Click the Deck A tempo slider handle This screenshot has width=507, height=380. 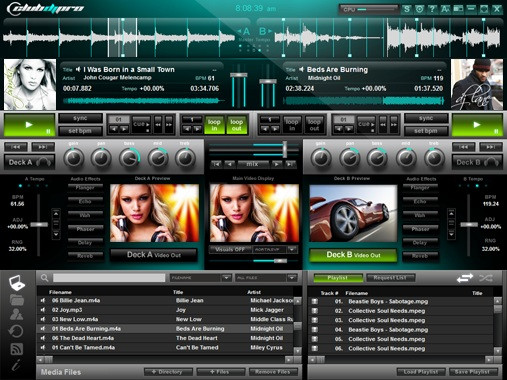tap(39, 225)
